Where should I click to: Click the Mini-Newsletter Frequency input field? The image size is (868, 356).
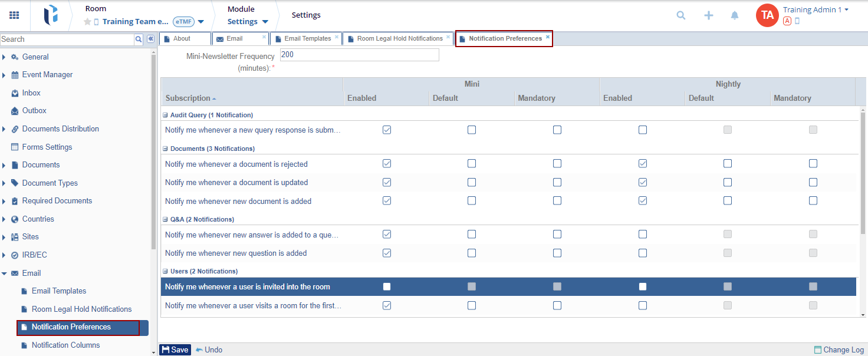click(359, 55)
